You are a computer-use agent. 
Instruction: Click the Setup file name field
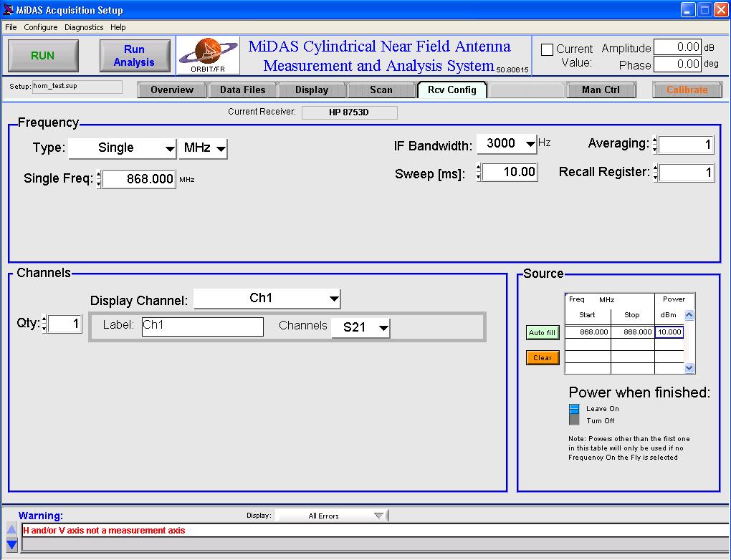(x=77, y=87)
